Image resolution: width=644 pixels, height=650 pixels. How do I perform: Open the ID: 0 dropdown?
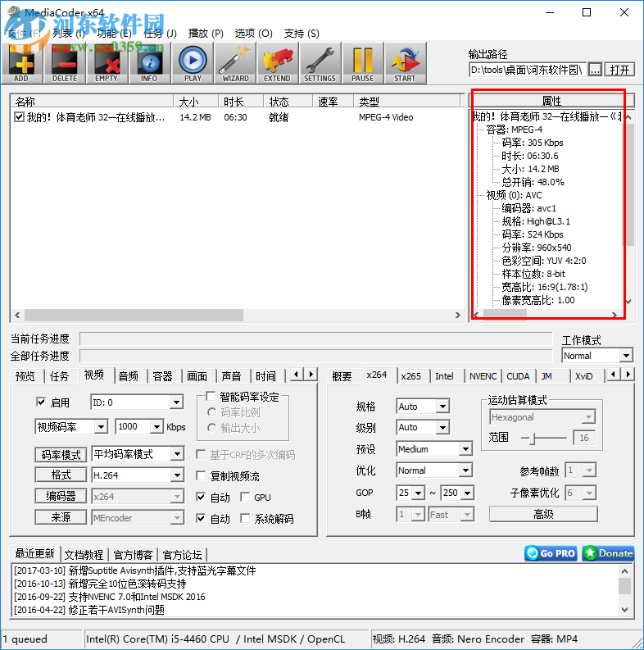coord(137,402)
